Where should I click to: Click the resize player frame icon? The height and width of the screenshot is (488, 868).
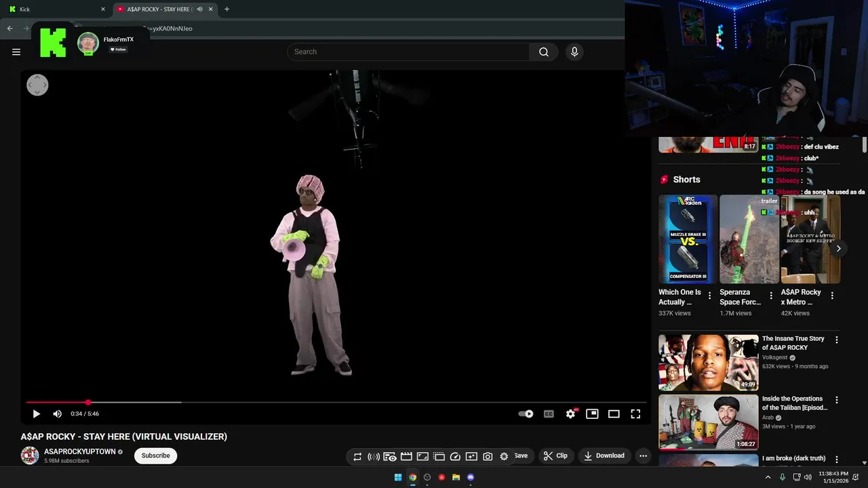click(x=422, y=456)
